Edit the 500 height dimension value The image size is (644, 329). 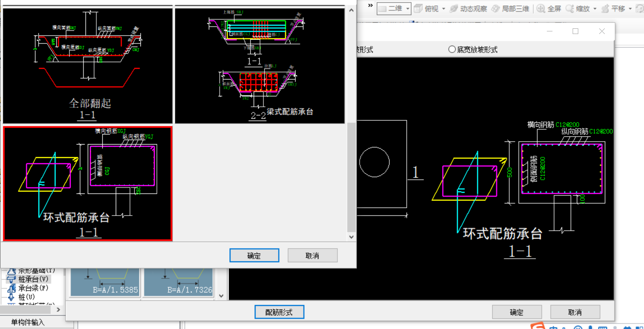(x=509, y=173)
